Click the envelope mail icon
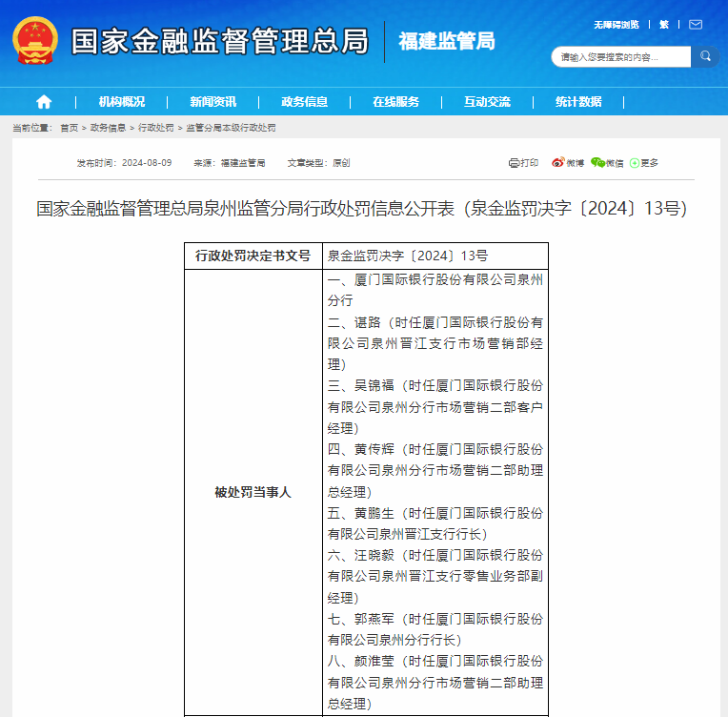The width and height of the screenshot is (728, 717). (695, 25)
